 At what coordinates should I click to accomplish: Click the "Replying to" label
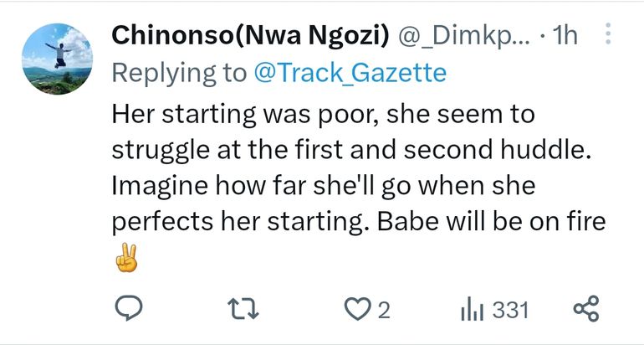[x=178, y=73]
